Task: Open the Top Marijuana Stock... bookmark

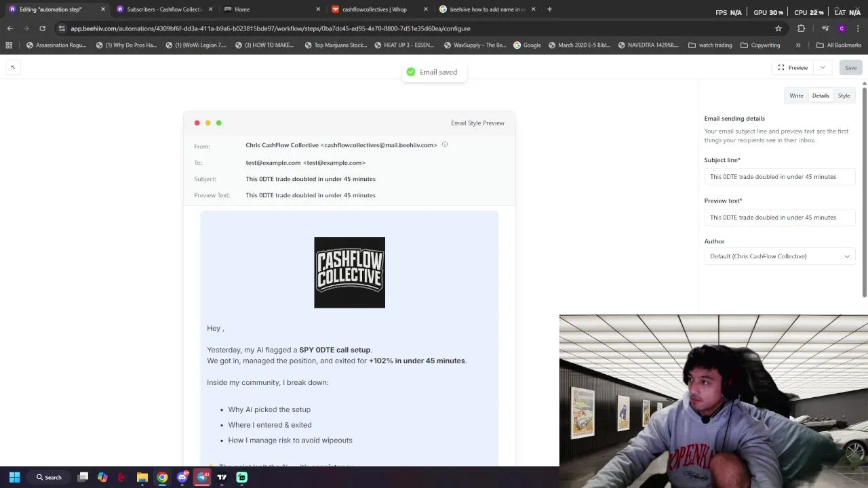Action: click(336, 45)
